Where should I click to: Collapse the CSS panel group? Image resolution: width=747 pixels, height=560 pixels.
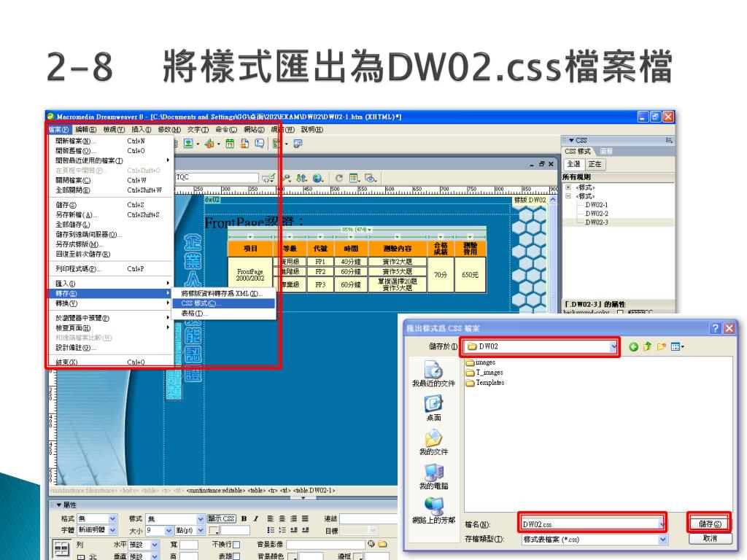point(571,141)
